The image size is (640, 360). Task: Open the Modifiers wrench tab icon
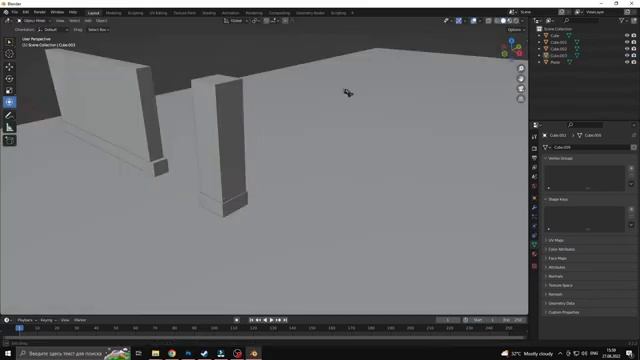pyautogui.click(x=534, y=207)
